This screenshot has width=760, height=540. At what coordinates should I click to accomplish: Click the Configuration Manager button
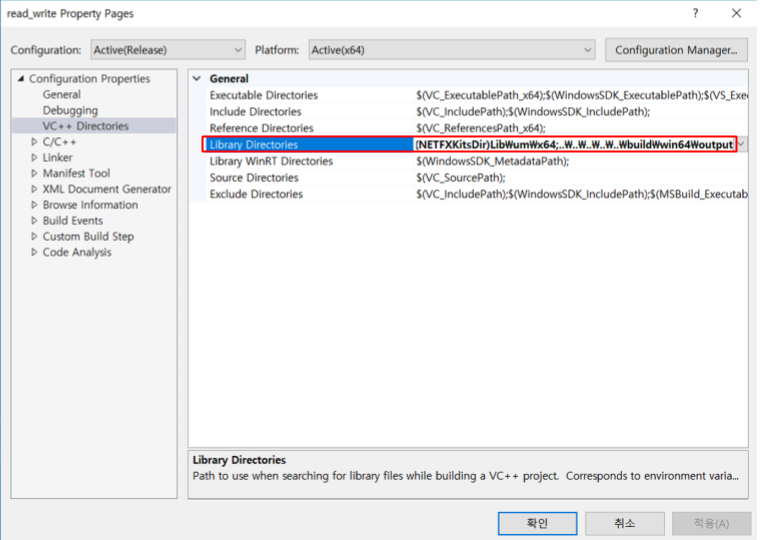(675, 50)
